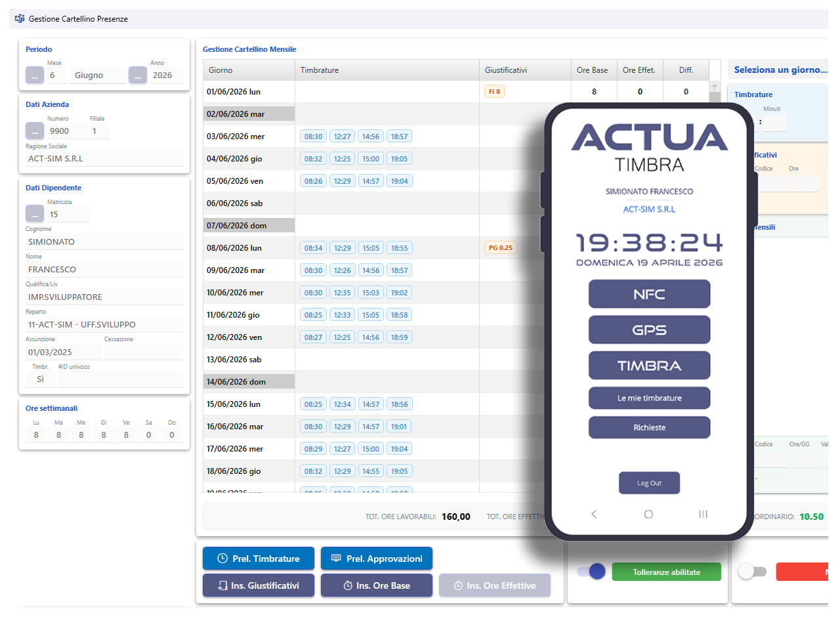Open the Anno lookup ellipsis button
The width and height of the screenshot is (840, 636).
(138, 75)
